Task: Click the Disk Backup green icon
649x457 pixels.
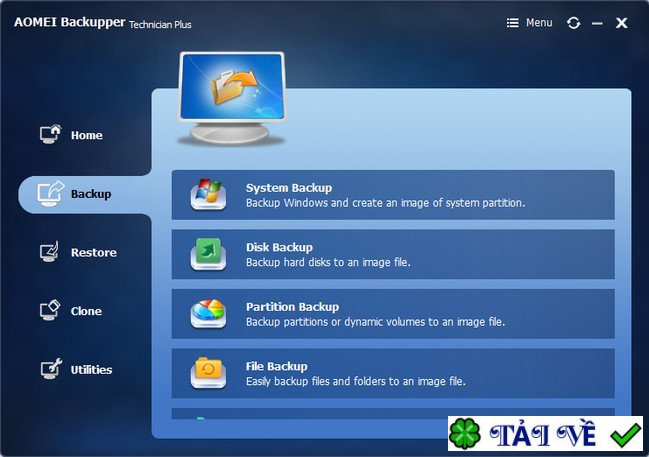Action: point(208,254)
